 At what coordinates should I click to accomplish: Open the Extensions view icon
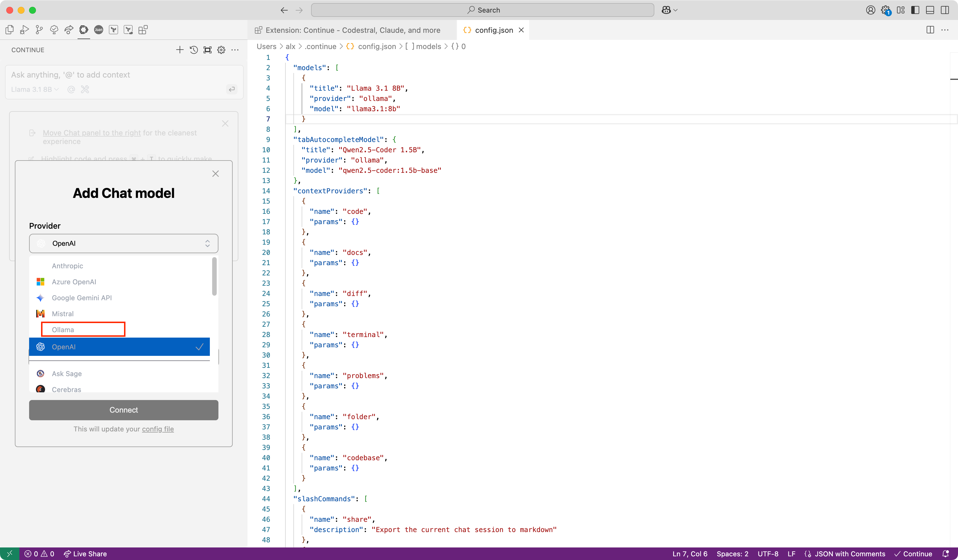click(143, 30)
